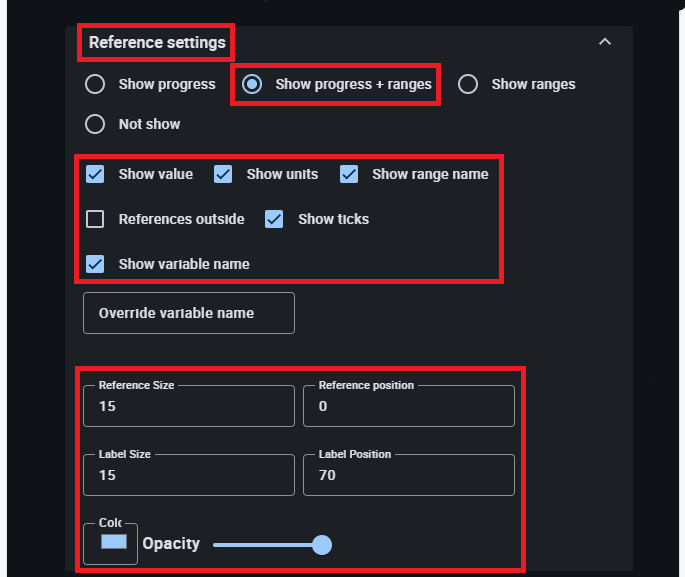Choose the Show ranges radio button
The height and width of the screenshot is (577, 685).
pyautogui.click(x=468, y=84)
